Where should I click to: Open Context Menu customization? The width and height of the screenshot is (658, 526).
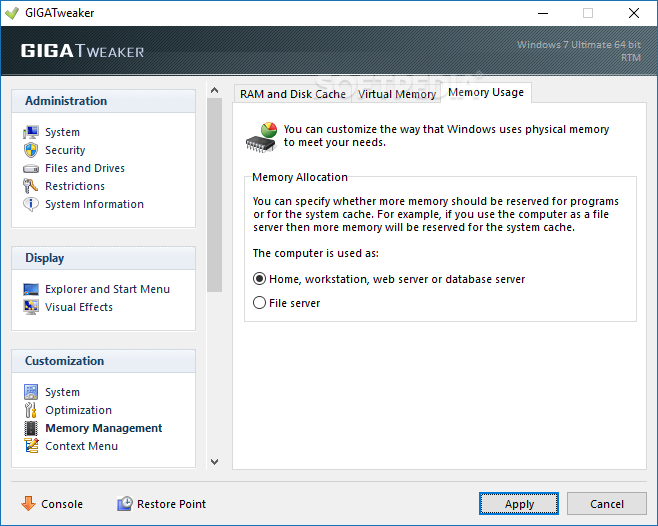click(x=81, y=446)
